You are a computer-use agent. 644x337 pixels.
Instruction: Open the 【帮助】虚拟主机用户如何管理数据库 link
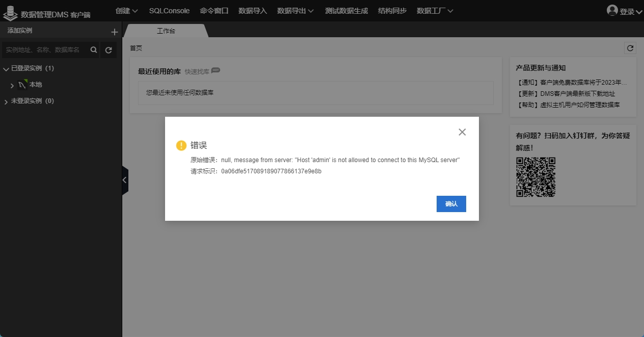568,105
